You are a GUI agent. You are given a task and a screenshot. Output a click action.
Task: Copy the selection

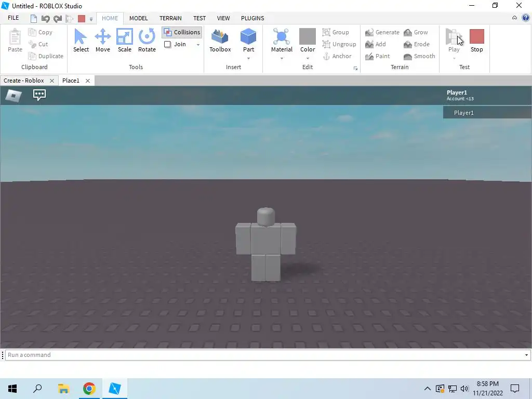[41, 32]
